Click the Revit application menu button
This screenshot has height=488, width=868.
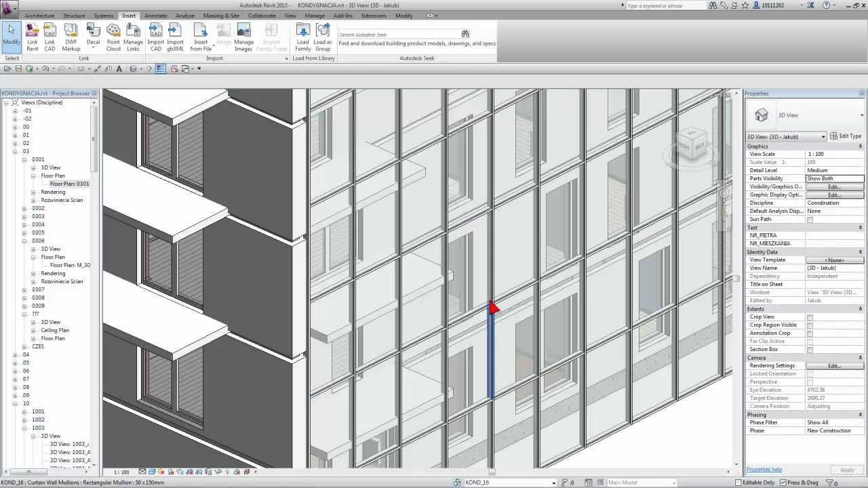click(9, 8)
